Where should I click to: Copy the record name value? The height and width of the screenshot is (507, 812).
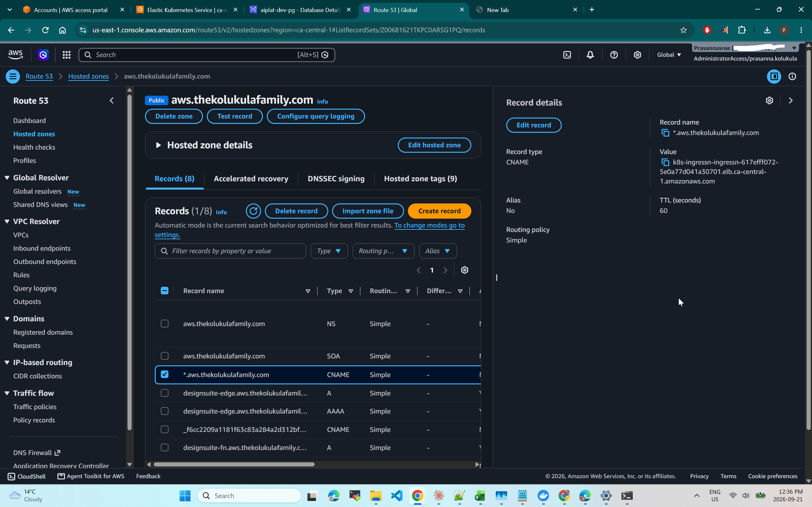[x=665, y=133]
